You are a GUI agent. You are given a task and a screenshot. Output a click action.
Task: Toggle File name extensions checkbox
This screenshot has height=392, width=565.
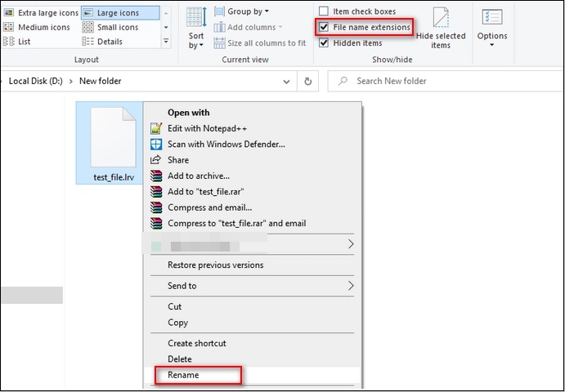pos(324,27)
